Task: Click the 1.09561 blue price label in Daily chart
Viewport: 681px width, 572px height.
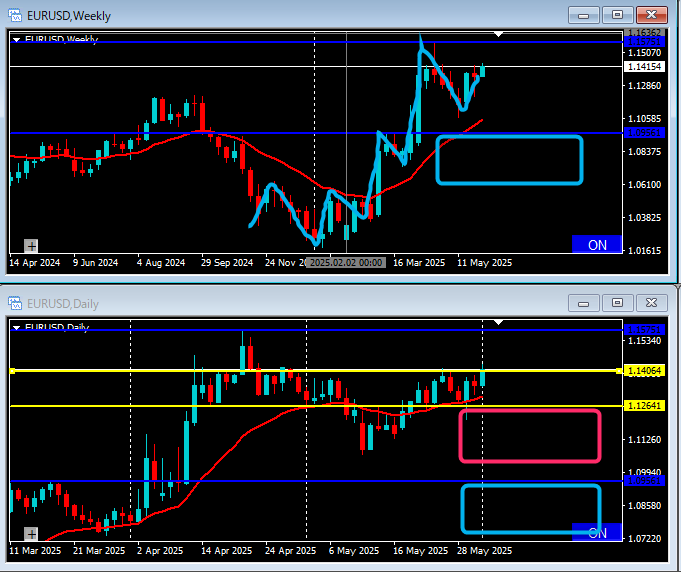Action: tap(645, 481)
